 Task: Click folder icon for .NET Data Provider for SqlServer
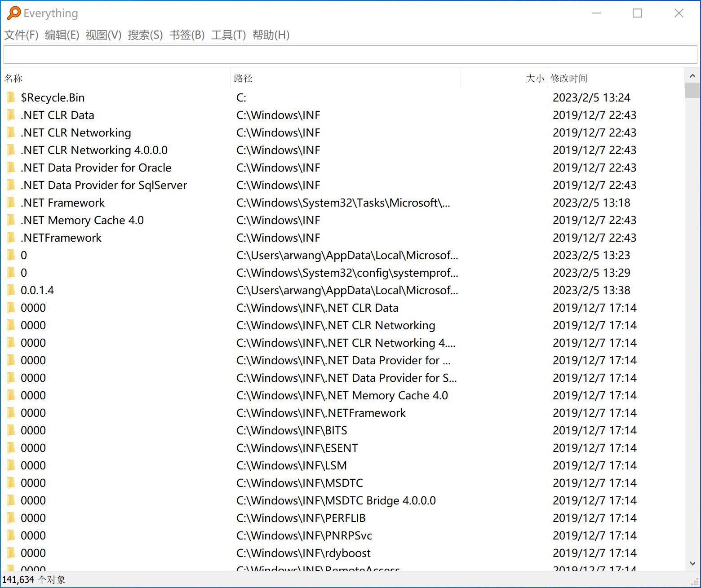(11, 185)
